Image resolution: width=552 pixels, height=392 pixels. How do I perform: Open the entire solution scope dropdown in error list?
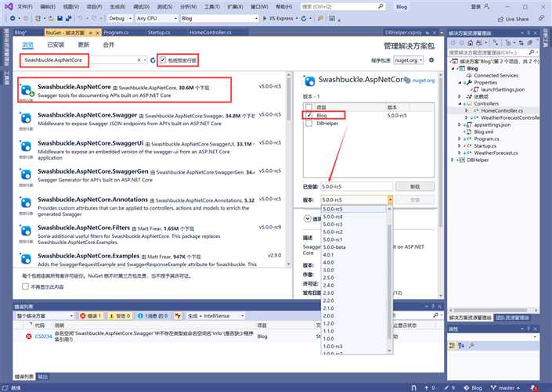point(45,315)
